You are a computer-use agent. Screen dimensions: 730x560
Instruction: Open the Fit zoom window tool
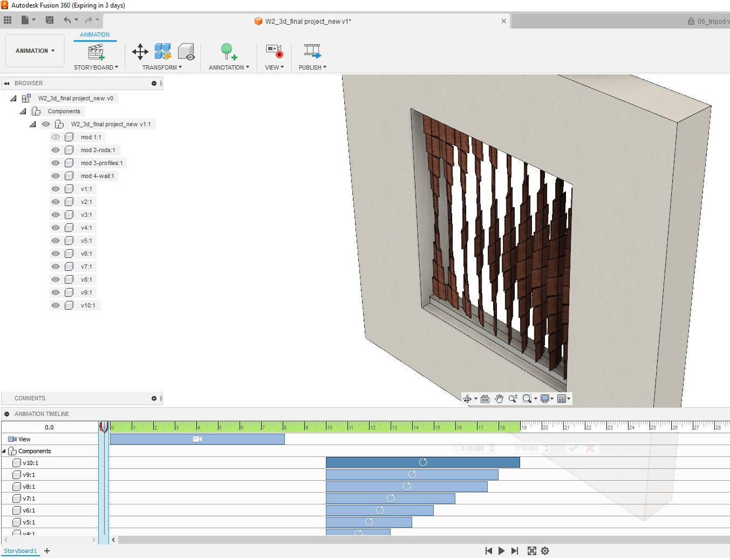click(x=527, y=399)
